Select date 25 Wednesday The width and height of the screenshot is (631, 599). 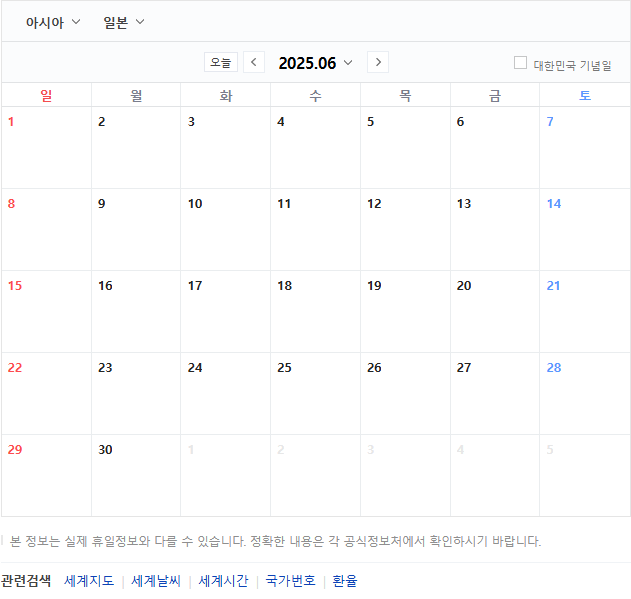285,368
